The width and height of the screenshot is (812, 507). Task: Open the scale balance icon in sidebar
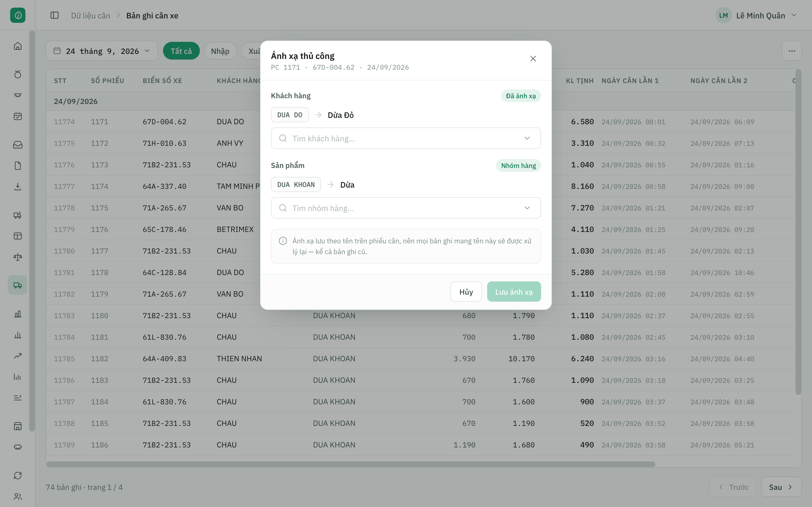click(x=18, y=257)
